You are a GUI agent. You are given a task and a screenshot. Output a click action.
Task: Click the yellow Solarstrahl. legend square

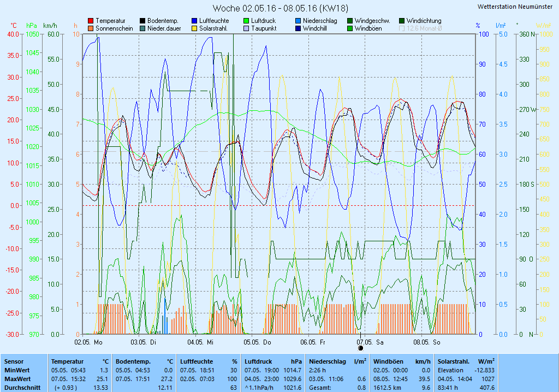[194, 28]
